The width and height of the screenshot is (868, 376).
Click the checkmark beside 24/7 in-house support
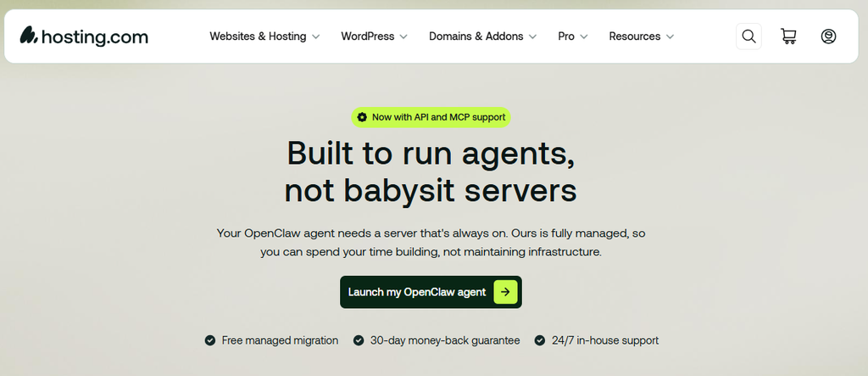[540, 340]
